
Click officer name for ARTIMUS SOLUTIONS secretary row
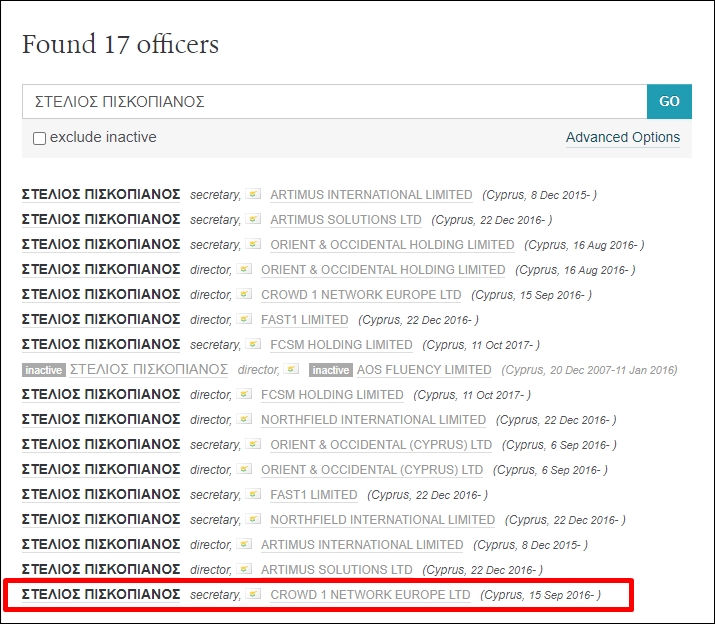(101, 220)
